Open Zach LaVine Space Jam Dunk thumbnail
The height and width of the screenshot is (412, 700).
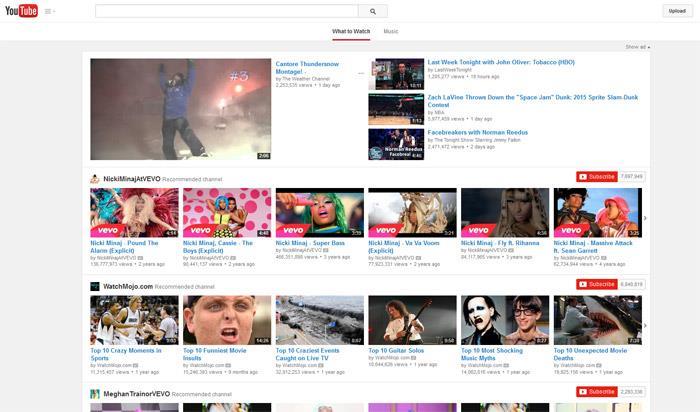tap(396, 109)
